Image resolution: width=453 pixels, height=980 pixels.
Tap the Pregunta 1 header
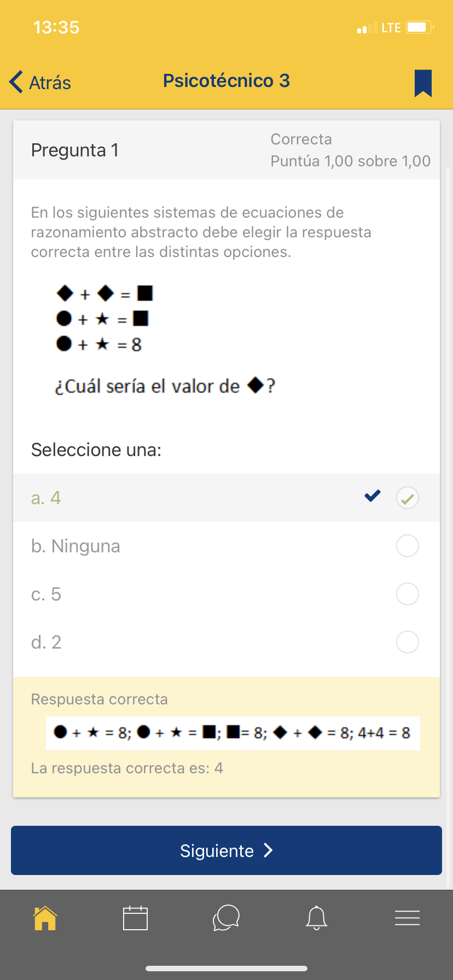coord(75,150)
